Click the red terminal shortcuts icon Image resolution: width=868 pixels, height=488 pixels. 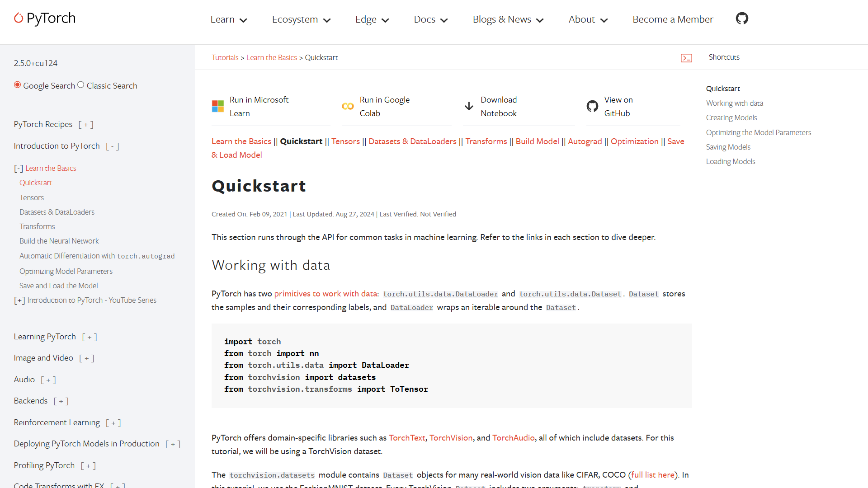tap(686, 58)
